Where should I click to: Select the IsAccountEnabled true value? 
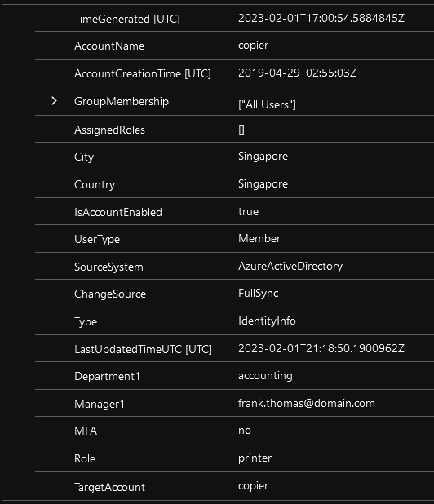click(248, 212)
